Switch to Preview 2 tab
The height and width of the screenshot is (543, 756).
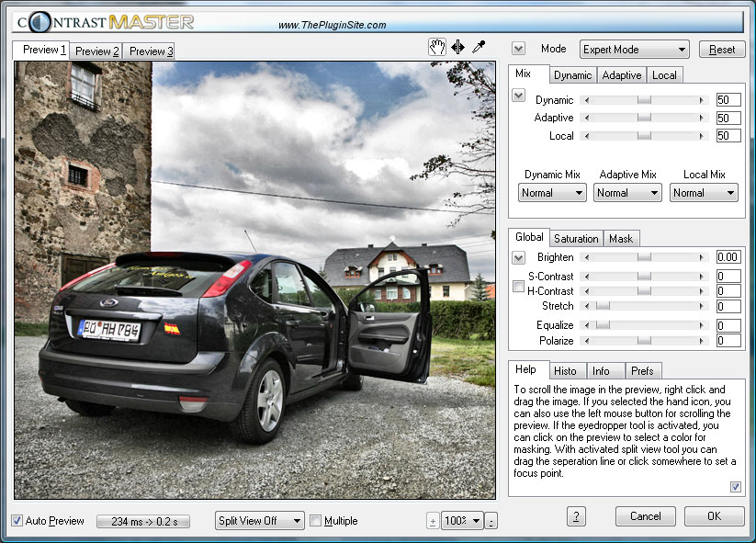pos(96,51)
